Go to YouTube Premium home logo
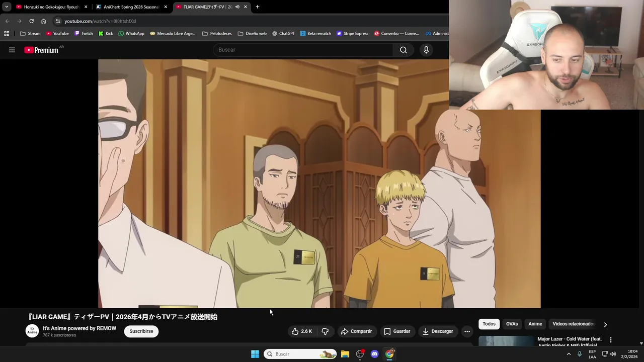The height and width of the screenshot is (362, 644). click(x=41, y=50)
